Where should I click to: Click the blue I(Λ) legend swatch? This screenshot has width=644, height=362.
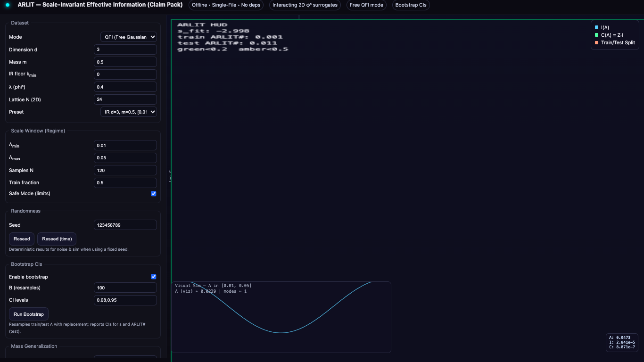pyautogui.click(x=596, y=27)
